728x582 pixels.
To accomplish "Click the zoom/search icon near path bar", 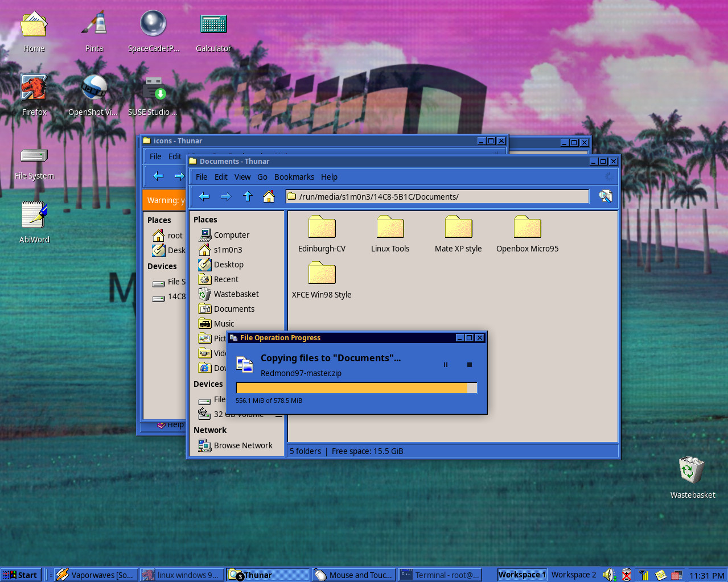I will point(605,196).
